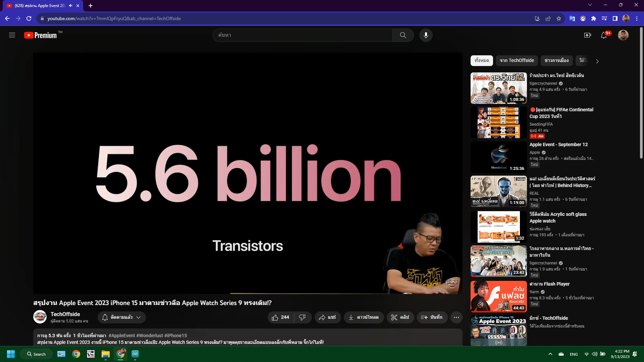Viewport: 644px width, 362px height.
Task: Open the media control toolbar icon
Action: click(x=604, y=18)
